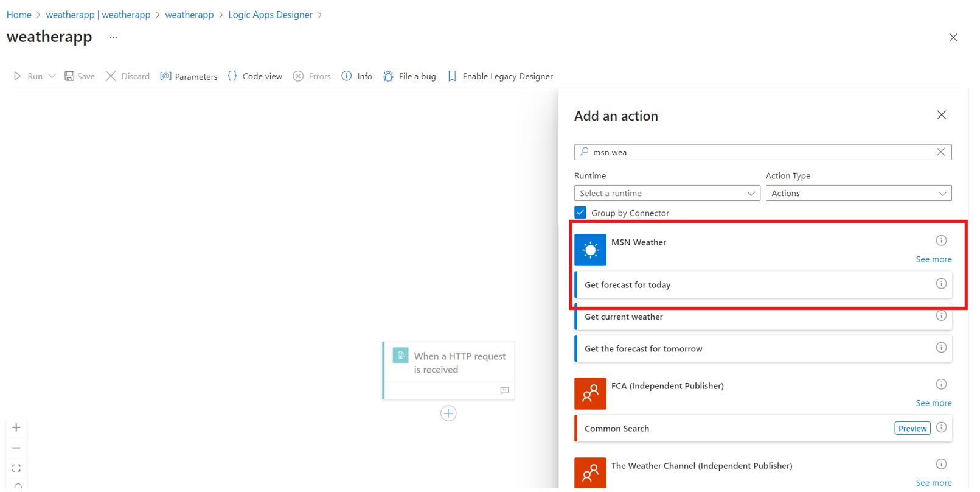The height and width of the screenshot is (492, 980).
Task: Click the Save toolbar button
Action: pos(80,76)
